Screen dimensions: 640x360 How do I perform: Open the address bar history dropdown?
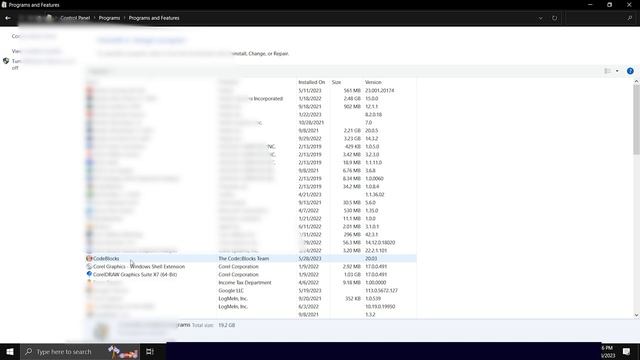(x=540, y=18)
